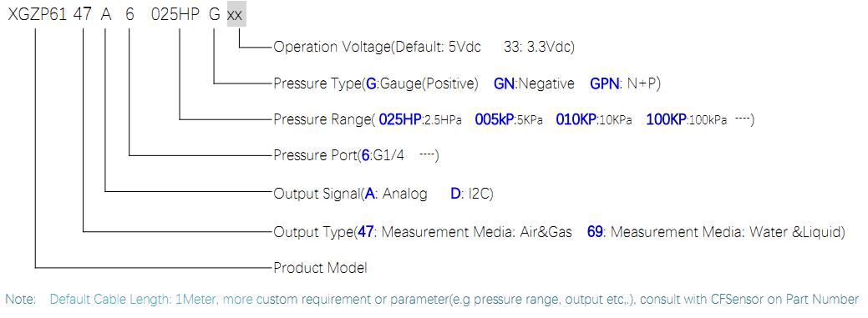Click the G pressure type letter
Viewport: 868px width, 318px height.
tap(214, 14)
